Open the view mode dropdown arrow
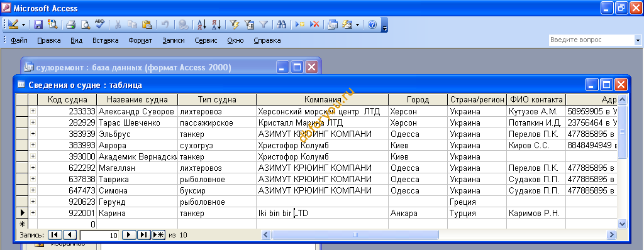Screen dimensions: 644x250 23,24
